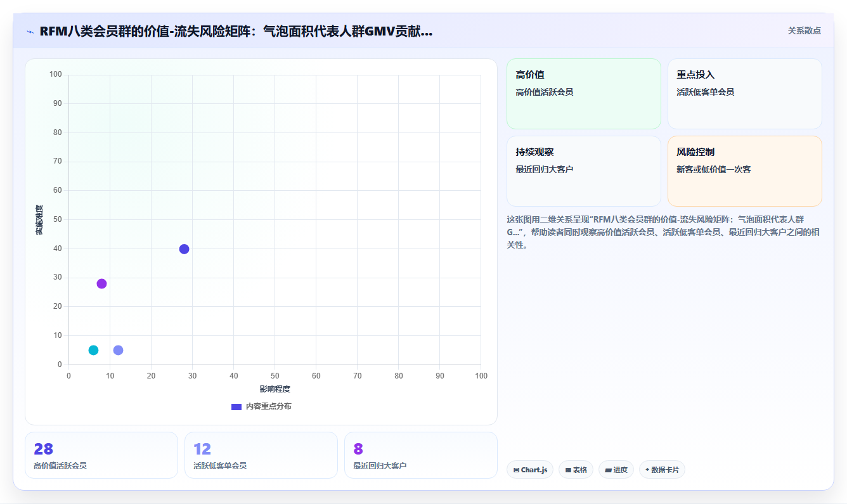
Task: Open the 持续观察 quadrant card
Action: (x=584, y=171)
